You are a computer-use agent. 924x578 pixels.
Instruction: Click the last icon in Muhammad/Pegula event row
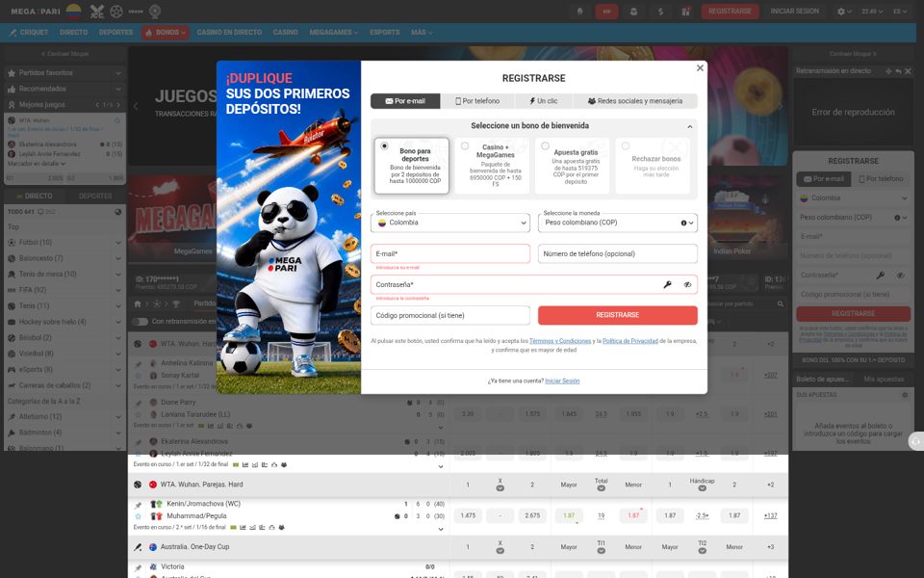click(x=282, y=527)
